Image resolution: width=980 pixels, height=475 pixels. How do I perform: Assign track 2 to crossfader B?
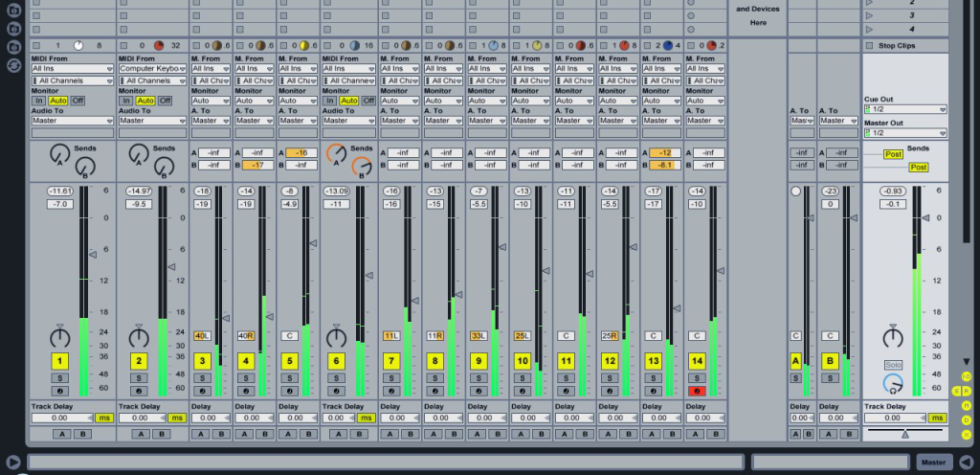pyautogui.click(x=161, y=435)
